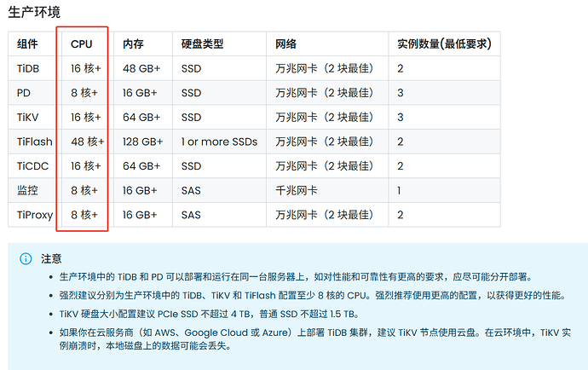The image size is (588, 370).
Task: Click the 16 核+ cell in TiKV row
Action: point(86,117)
